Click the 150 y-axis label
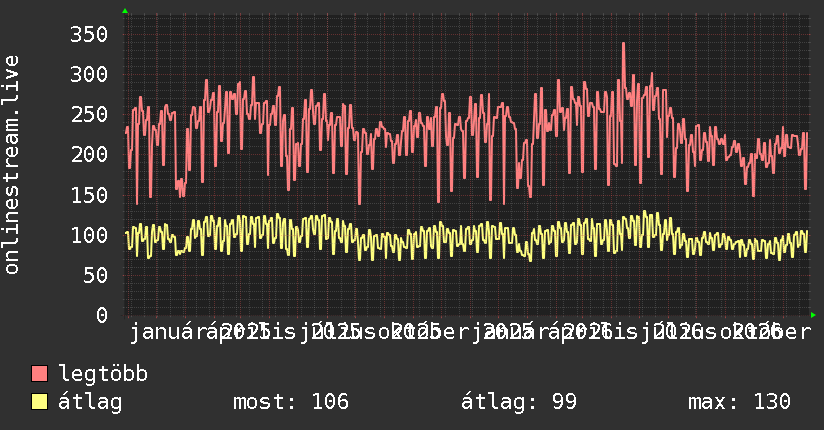This screenshot has height=430, width=824. (89, 194)
